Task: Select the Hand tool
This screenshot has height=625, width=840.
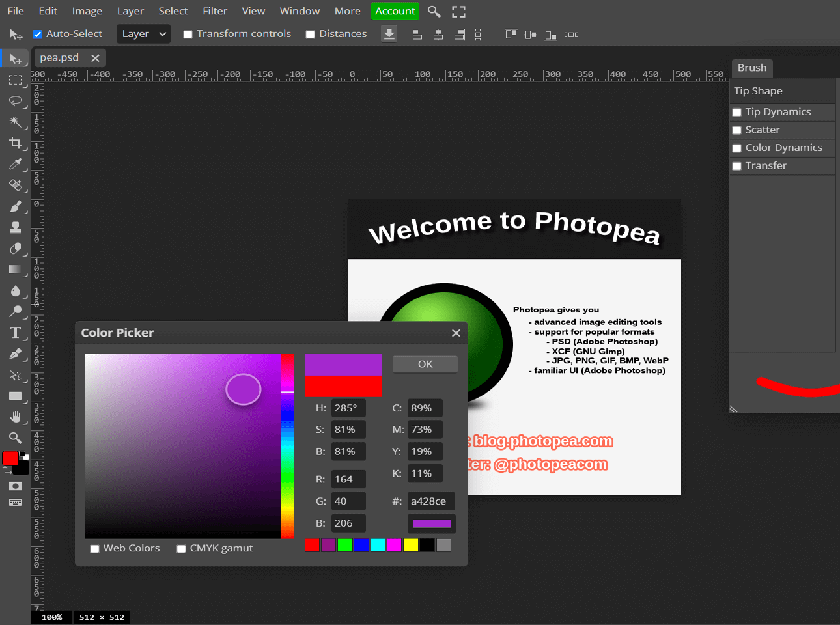Action: (16, 417)
